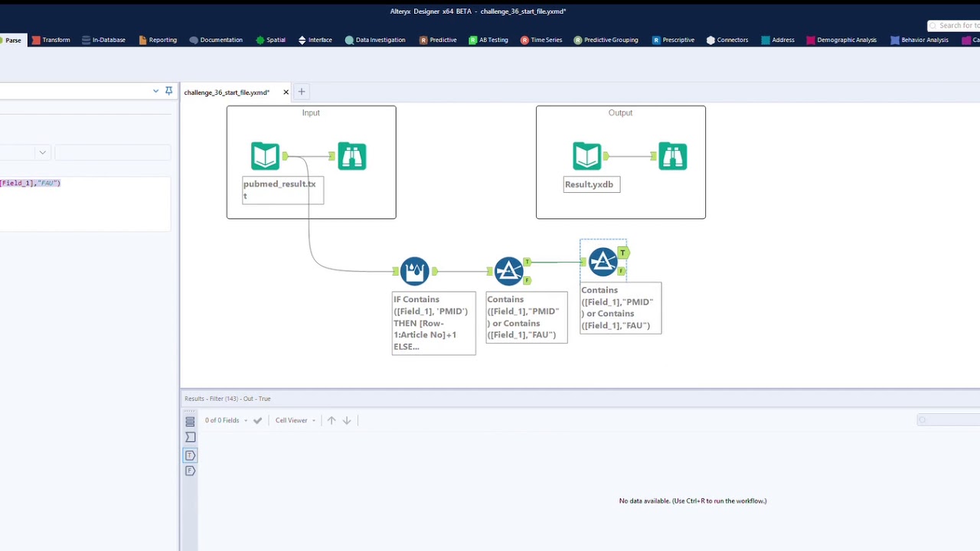The width and height of the screenshot is (980, 551).
Task: Select the Browse tool in the Input container
Action: [x=351, y=156]
